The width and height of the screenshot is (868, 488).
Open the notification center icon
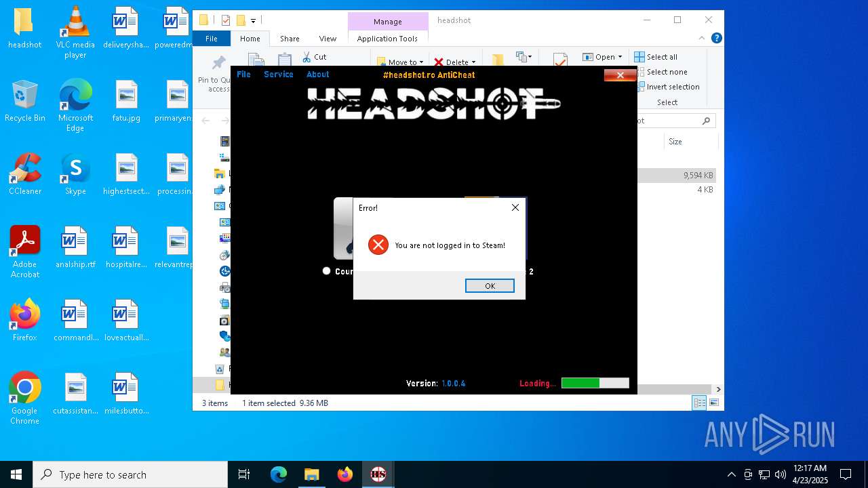pyautogui.click(x=846, y=474)
